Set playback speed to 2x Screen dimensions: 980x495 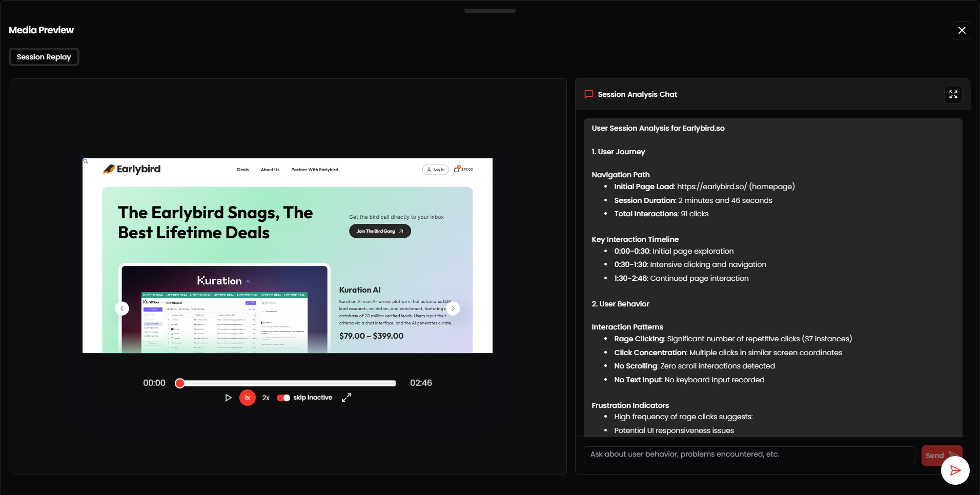tap(266, 398)
